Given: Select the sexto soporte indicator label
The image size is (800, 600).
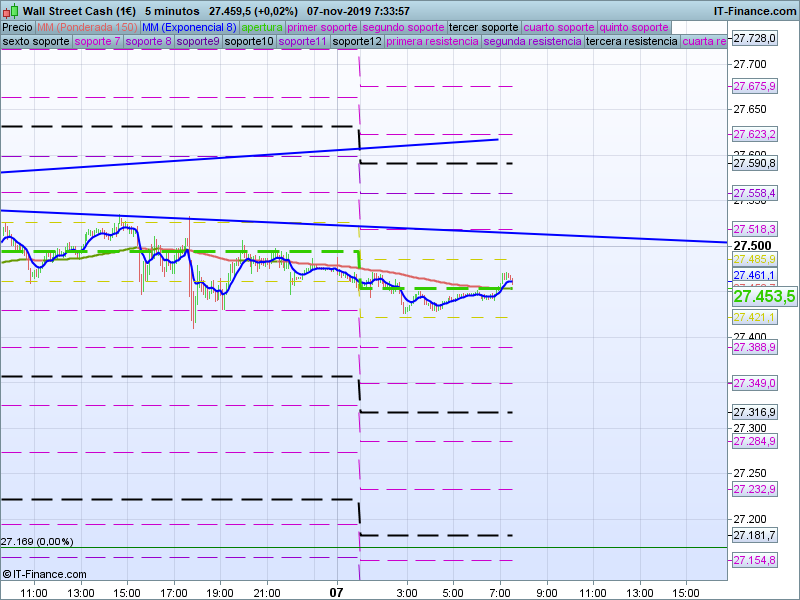Looking at the screenshot, I should [x=36, y=42].
